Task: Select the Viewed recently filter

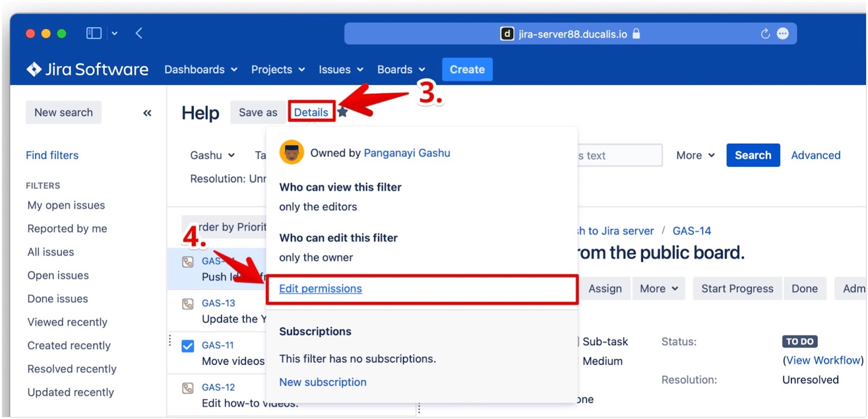Action: pos(67,322)
